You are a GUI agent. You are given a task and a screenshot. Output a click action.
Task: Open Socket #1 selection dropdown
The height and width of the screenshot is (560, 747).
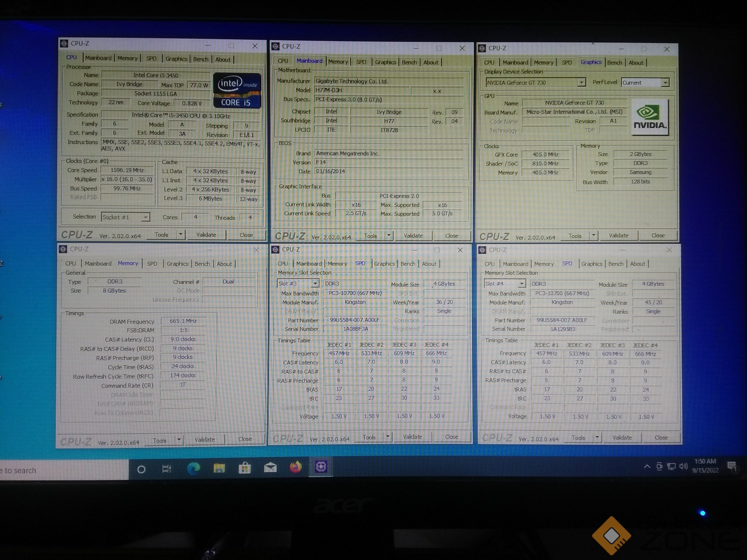coord(146,217)
